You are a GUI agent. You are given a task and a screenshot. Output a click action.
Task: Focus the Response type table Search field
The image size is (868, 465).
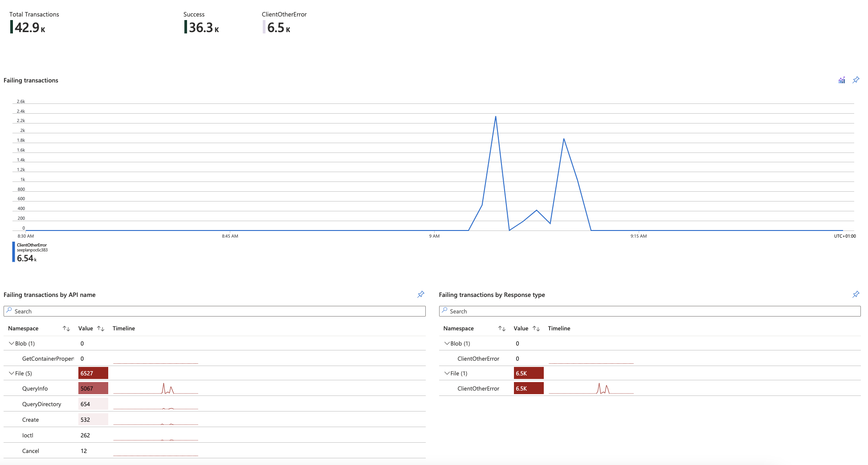649,311
